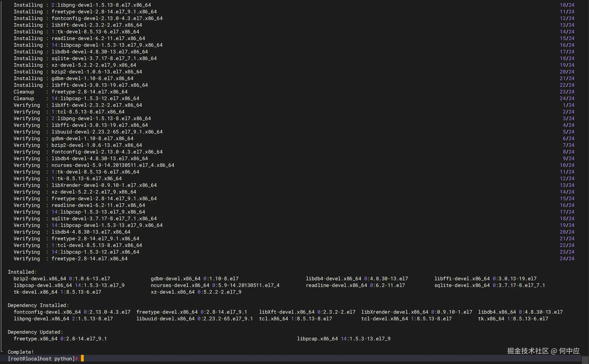The width and height of the screenshot is (589, 364).
Task: Click the [root@localhost python]# prompt text
Action: (43, 358)
